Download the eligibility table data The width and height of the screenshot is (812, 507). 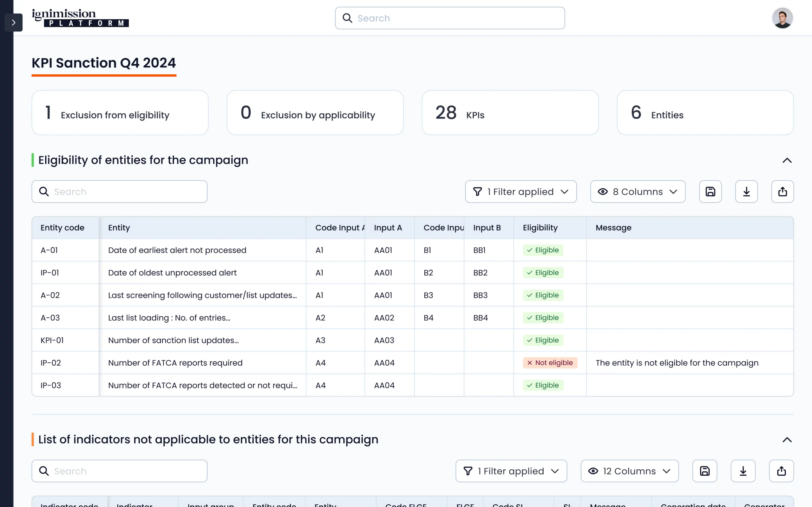746,191
